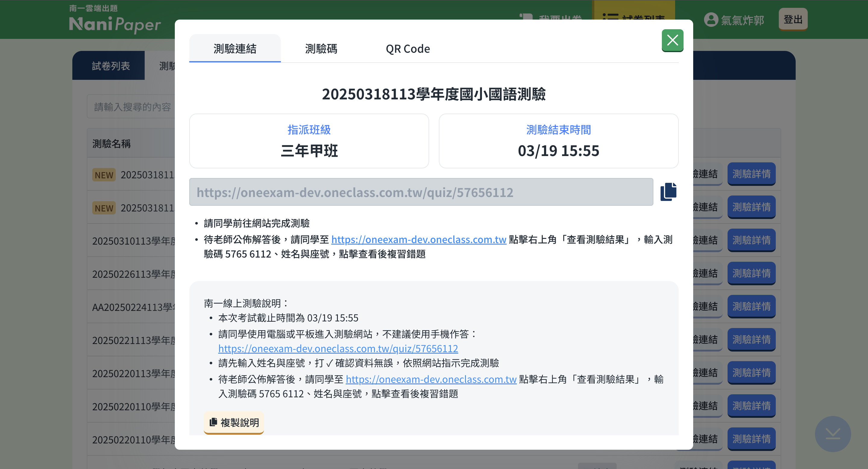Close the quiz link dialog
The image size is (868, 469).
672,40
